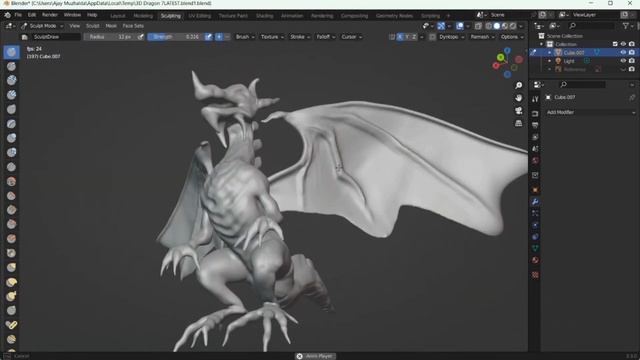This screenshot has width=640, height=360.
Task: Open Texture properties checker tab
Action: [535, 275]
